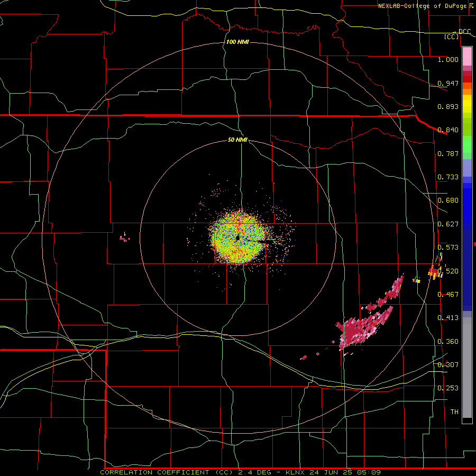This screenshot has height=476, width=476.
Task: Click the radar site center point
Action: click(x=237, y=239)
